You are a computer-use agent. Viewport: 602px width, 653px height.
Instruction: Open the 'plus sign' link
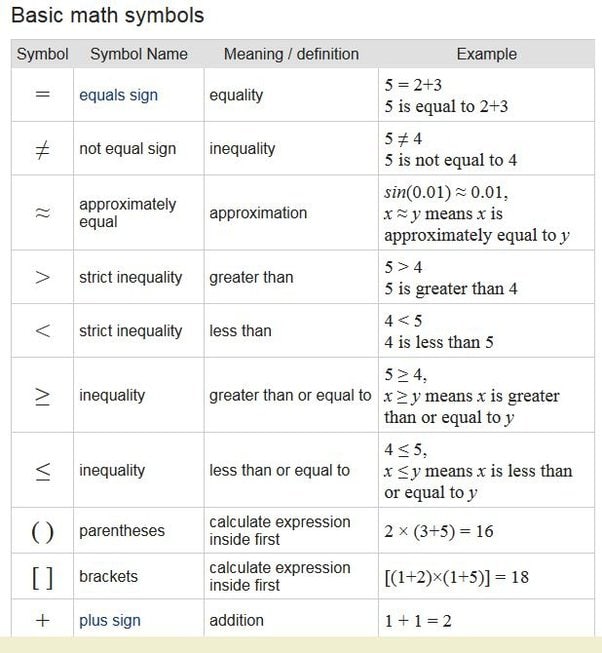coord(109,620)
